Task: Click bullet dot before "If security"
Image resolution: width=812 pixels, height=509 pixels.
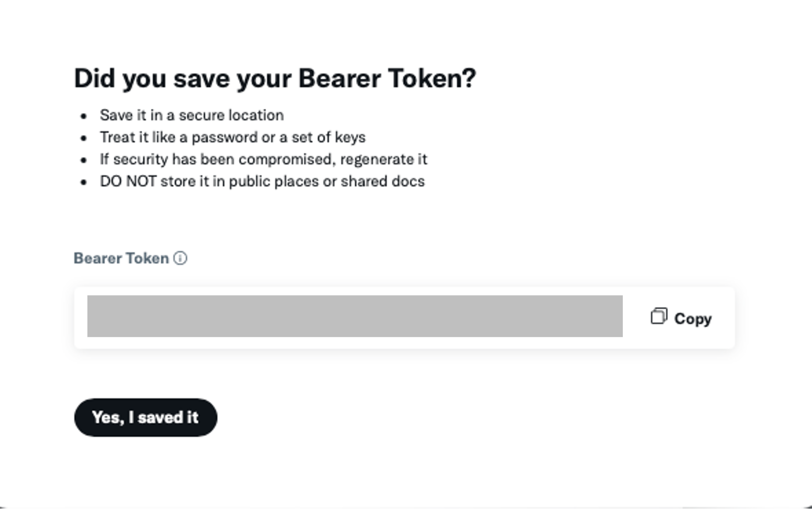Action: point(84,160)
